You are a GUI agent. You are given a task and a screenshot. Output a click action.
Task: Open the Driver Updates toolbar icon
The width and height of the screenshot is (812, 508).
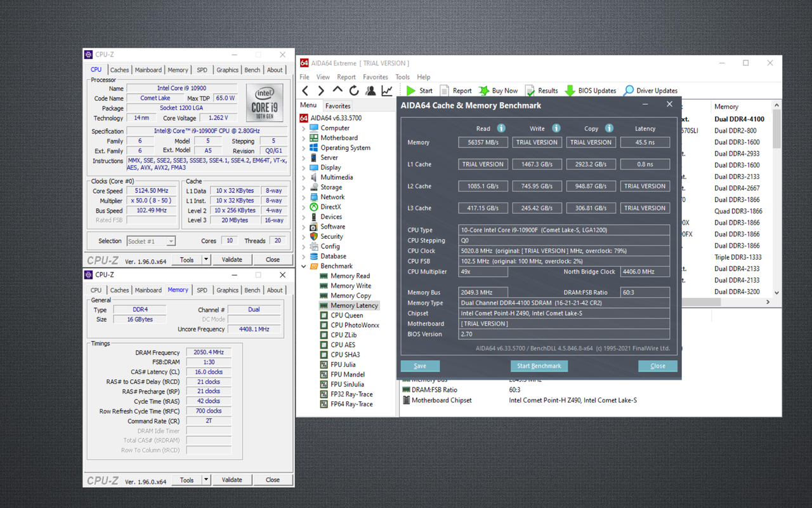click(629, 91)
